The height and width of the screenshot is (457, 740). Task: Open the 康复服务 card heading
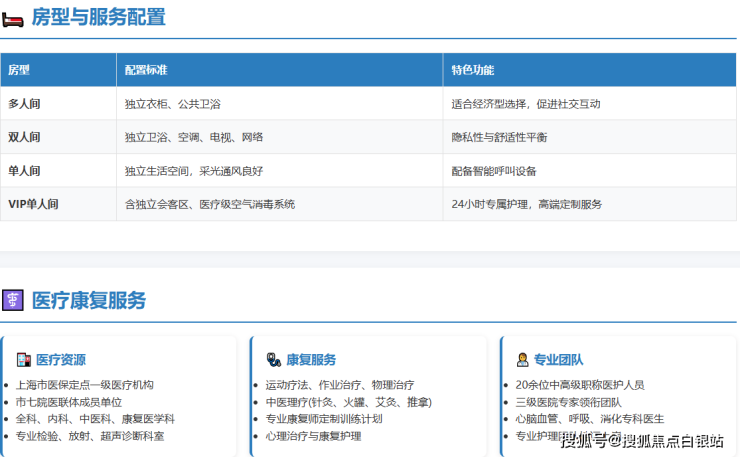coord(311,360)
